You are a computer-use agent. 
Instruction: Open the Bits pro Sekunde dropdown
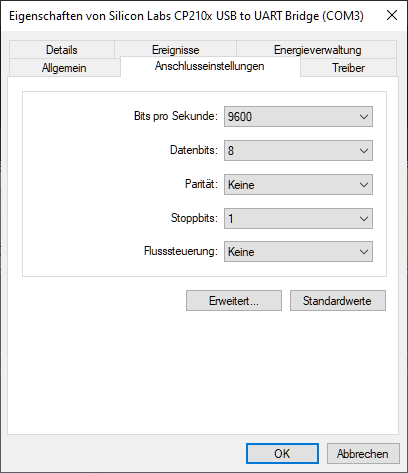click(298, 117)
